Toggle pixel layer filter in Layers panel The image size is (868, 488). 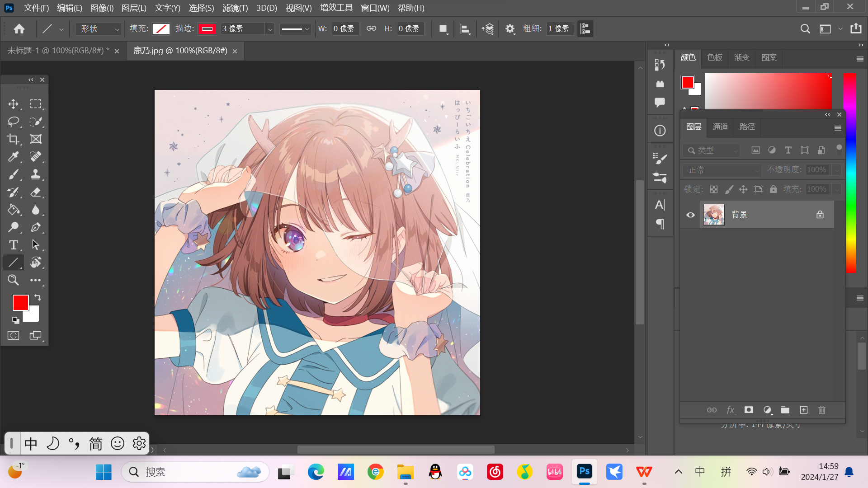(x=756, y=150)
